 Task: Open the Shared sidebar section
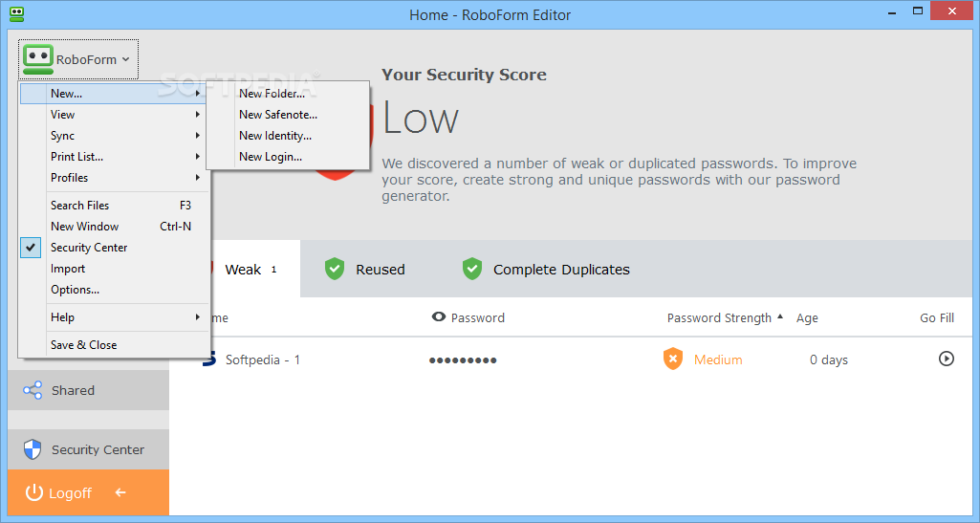(88, 390)
